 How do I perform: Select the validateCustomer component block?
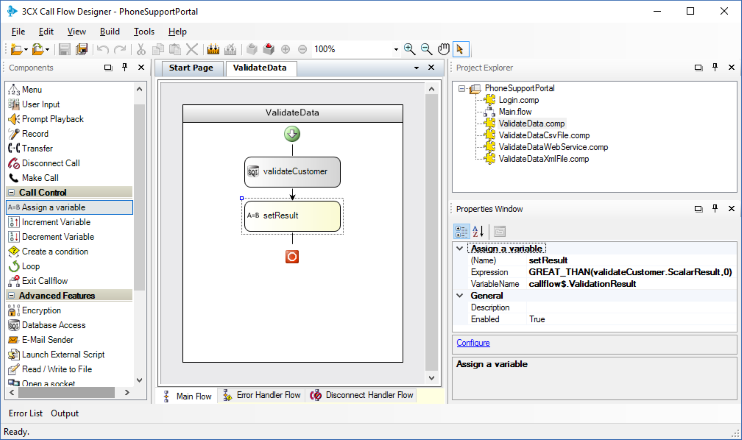click(292, 172)
